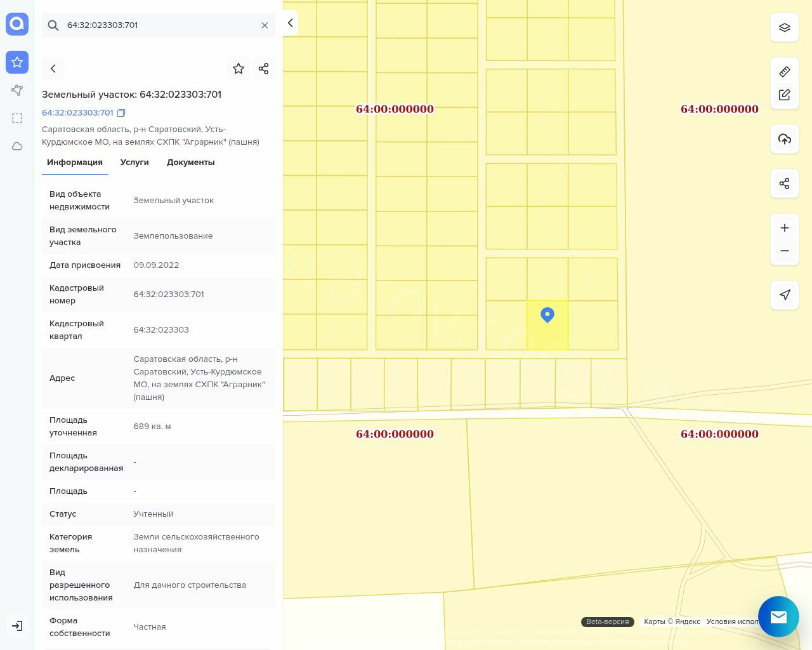Zoom out on the map
Image resolution: width=812 pixels, height=650 pixels.
click(x=784, y=251)
